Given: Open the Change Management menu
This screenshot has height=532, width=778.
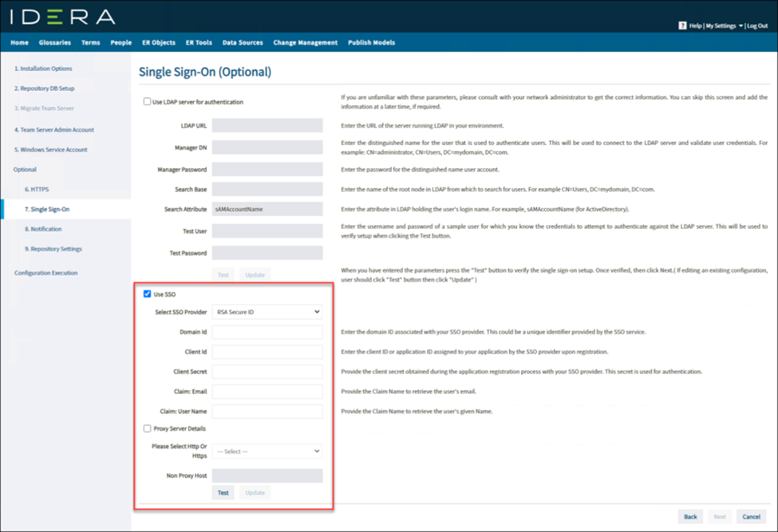Looking at the screenshot, I should pyautogui.click(x=304, y=42).
